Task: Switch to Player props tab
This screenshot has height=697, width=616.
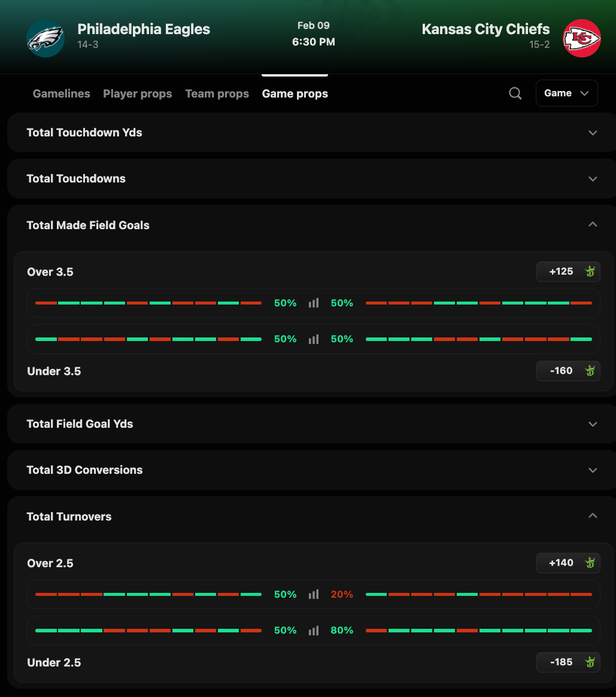Action: [x=138, y=94]
